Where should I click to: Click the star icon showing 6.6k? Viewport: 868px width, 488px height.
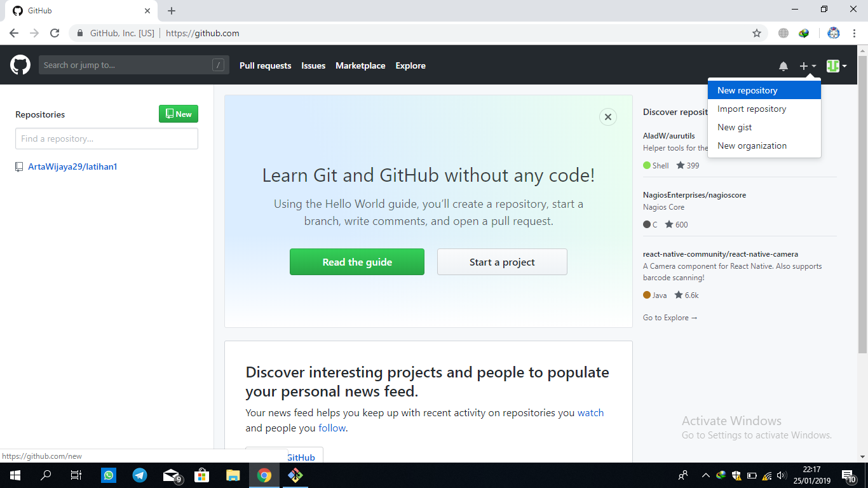click(x=679, y=295)
